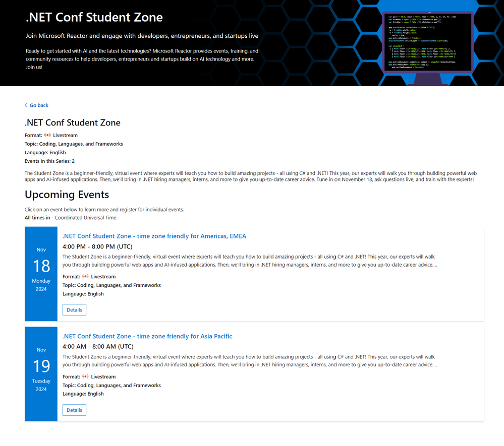This screenshot has height=446, width=504.
Task: Click 'Coordinated Universal Time' label
Action: [85, 218]
